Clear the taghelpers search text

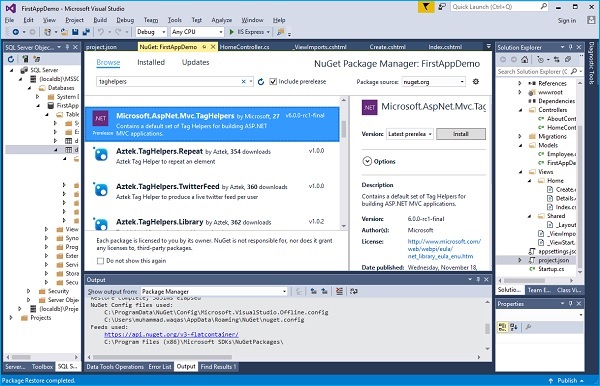(x=243, y=81)
